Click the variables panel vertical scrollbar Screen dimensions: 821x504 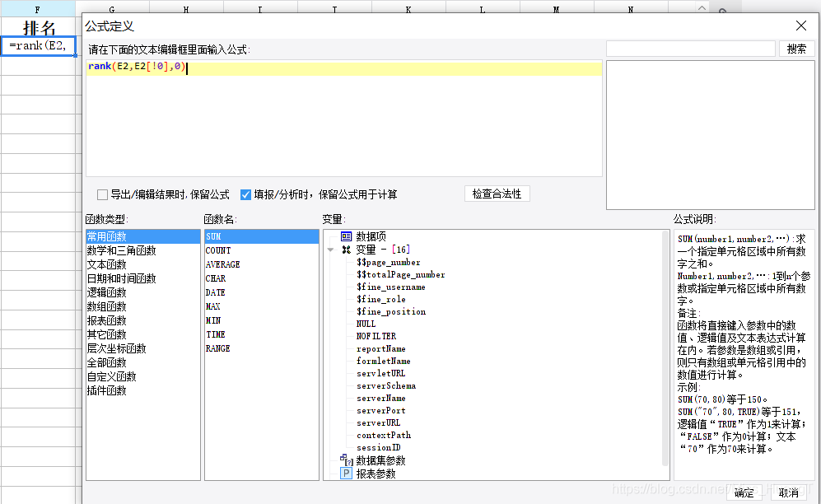[665, 346]
